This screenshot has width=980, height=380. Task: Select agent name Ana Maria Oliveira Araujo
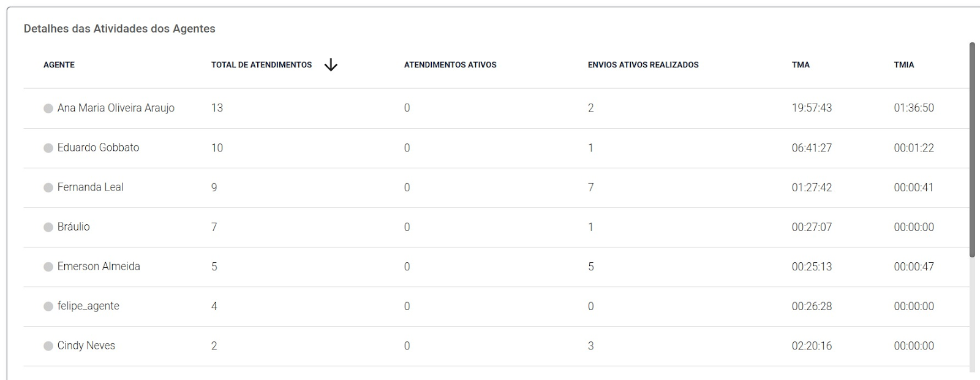click(x=116, y=108)
